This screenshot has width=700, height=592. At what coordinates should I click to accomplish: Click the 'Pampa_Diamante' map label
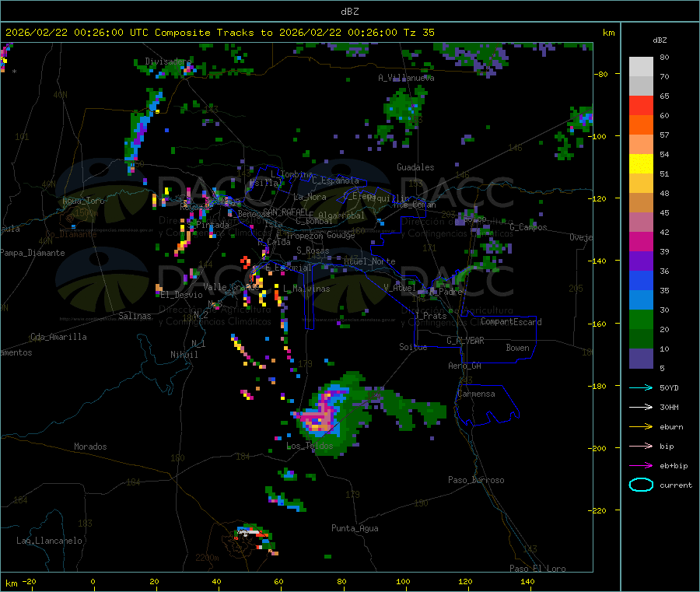[33, 253]
